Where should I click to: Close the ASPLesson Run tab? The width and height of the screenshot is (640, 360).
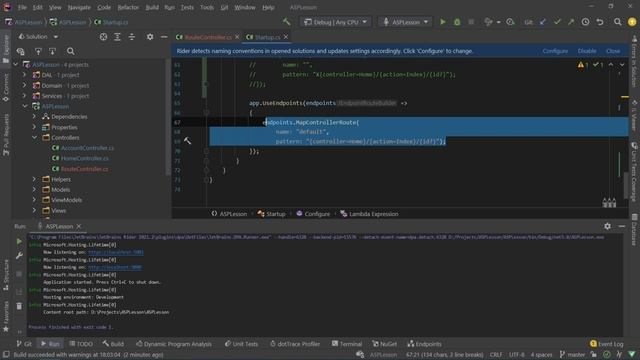click(x=79, y=226)
